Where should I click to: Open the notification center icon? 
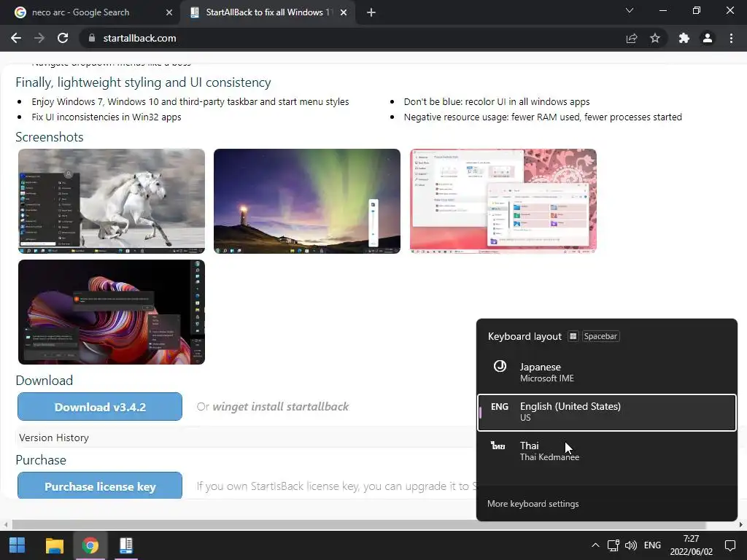pos(729,545)
